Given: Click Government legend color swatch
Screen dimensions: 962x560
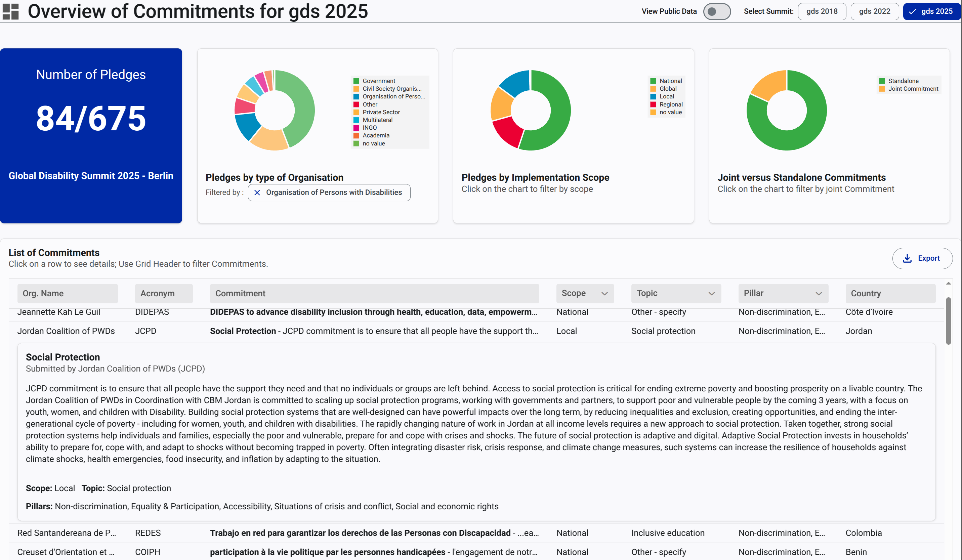Looking at the screenshot, I should point(356,81).
